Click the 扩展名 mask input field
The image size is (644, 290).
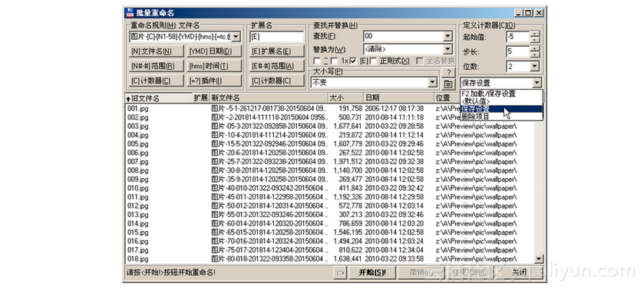click(277, 37)
